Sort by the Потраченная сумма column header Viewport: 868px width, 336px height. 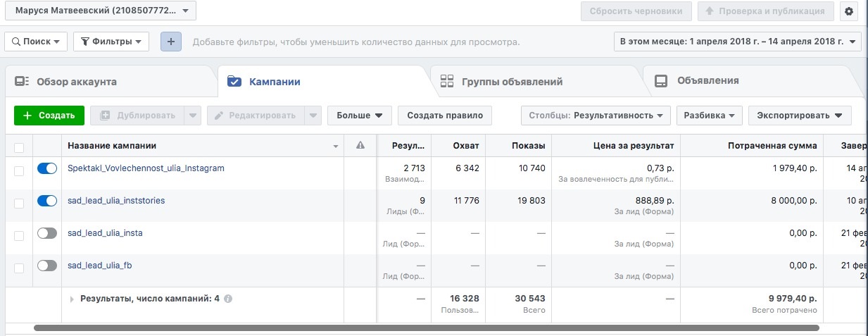(772, 146)
